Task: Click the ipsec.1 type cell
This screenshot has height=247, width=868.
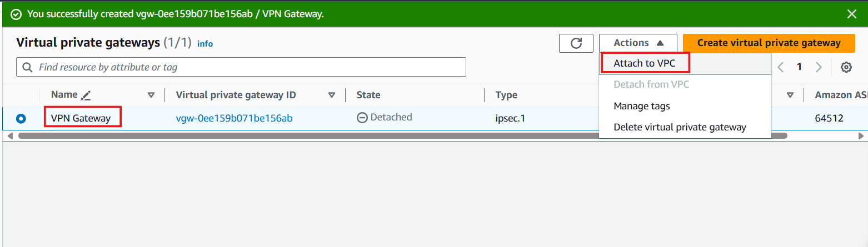Action: click(511, 118)
